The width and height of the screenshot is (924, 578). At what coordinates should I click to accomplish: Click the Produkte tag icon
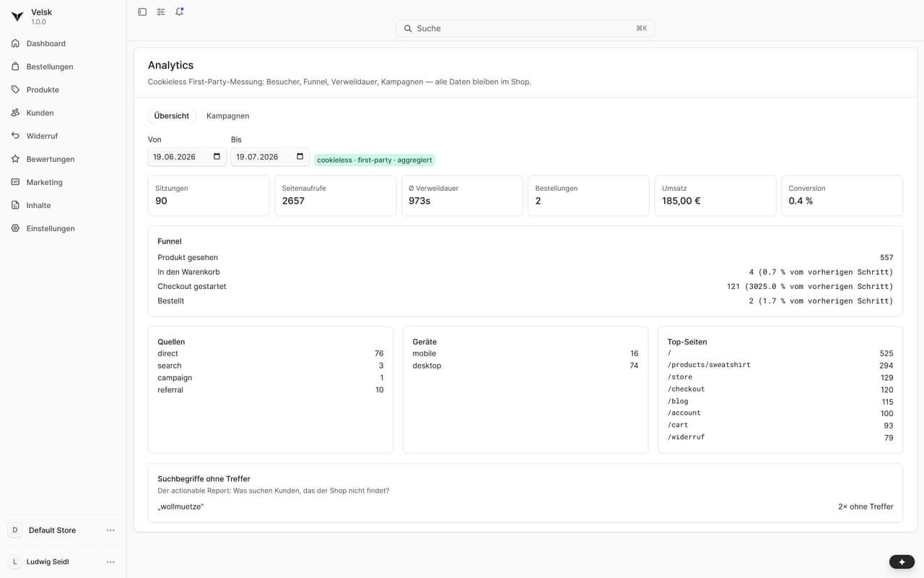(x=15, y=90)
